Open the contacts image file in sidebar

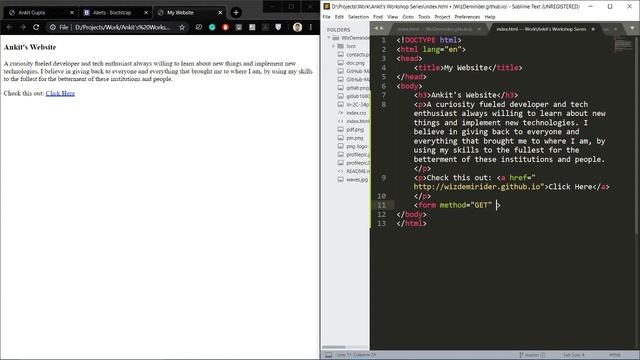(358, 54)
